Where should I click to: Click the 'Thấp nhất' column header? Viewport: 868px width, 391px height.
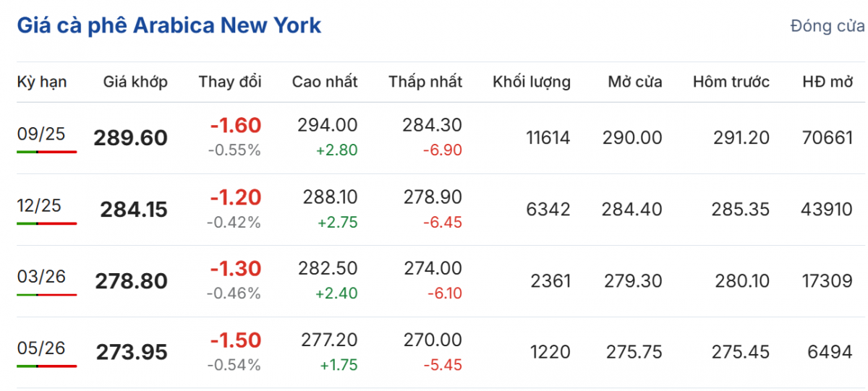tap(425, 82)
